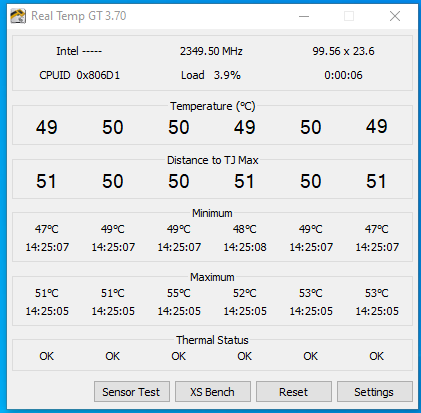
Task: Open the Sensor Test button
Action: pos(132,392)
